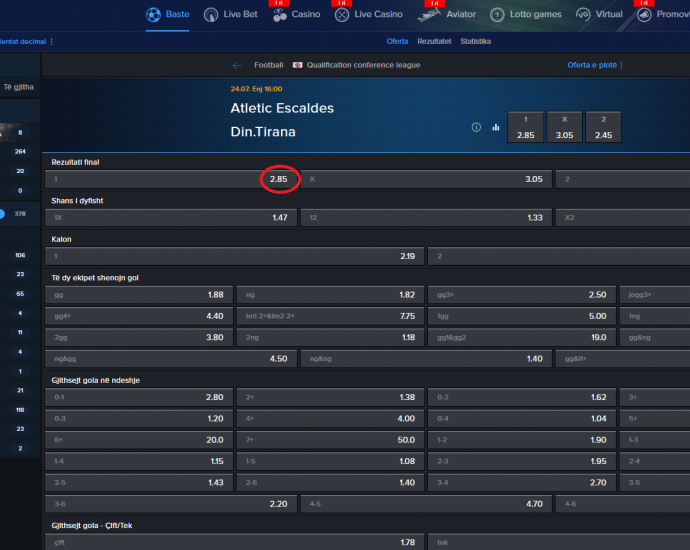Image resolution: width=690 pixels, height=550 pixels.
Task: Select gg odds 1.88
Action: [139, 295]
